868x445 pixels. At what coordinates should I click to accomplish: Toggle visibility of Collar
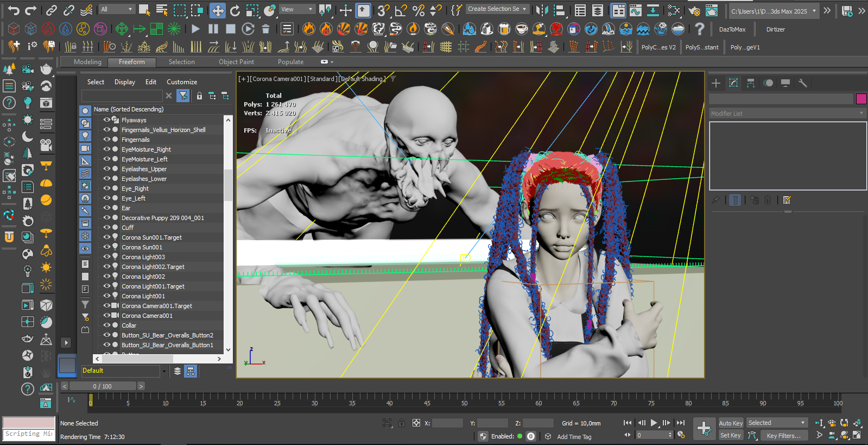107,325
